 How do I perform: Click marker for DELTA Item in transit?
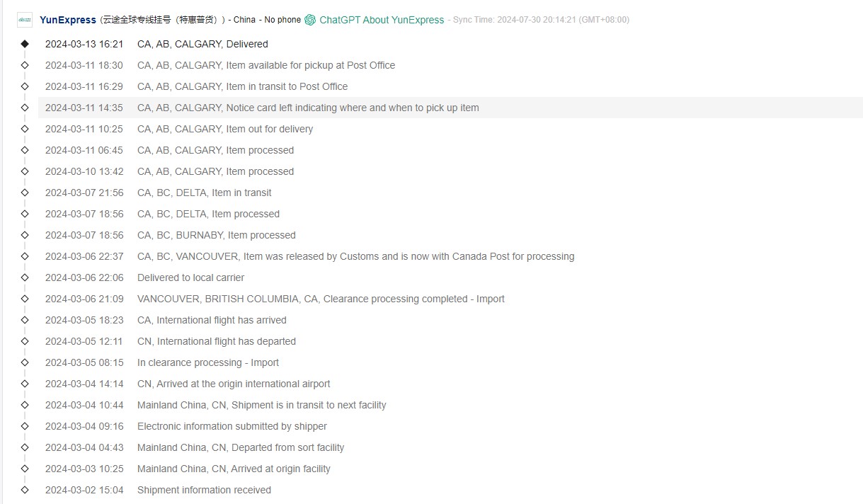point(25,193)
